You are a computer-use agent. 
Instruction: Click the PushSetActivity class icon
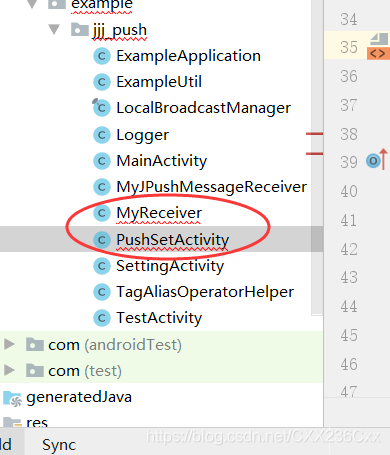pos(102,240)
